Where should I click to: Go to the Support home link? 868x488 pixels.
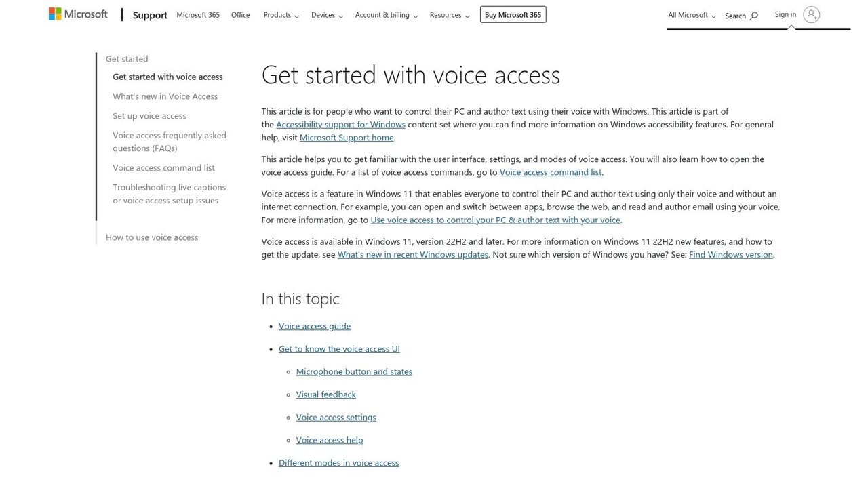pos(150,15)
